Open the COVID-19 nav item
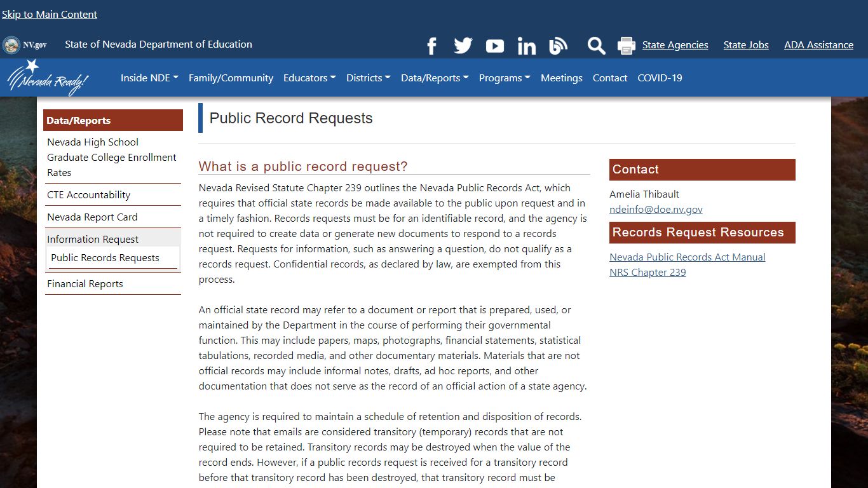Viewport: 868px width, 488px height. pyautogui.click(x=660, y=78)
